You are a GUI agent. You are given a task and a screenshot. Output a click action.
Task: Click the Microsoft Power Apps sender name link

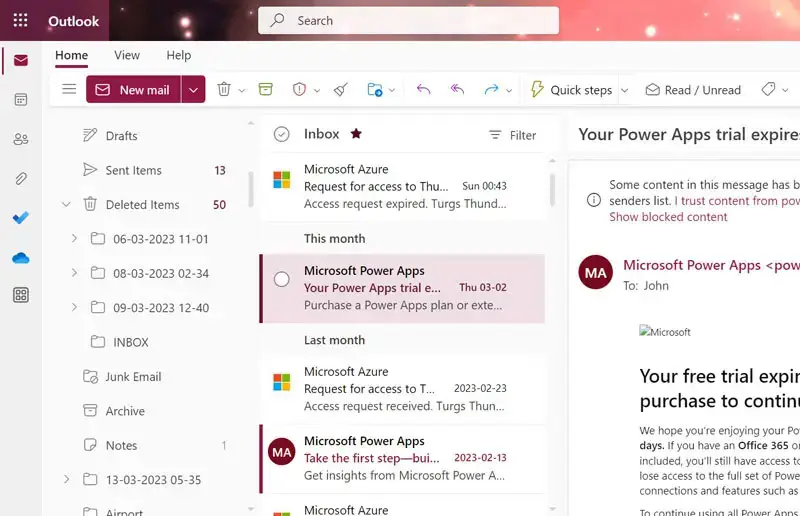[711, 265]
